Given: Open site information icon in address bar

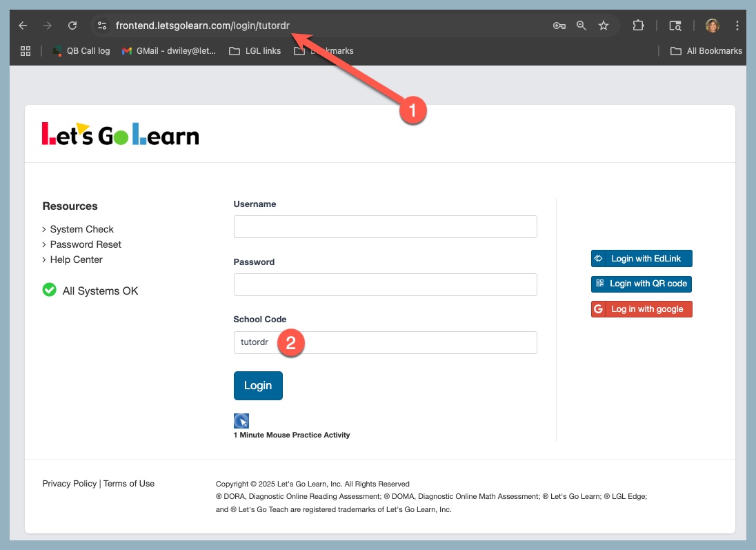Looking at the screenshot, I should point(101,26).
